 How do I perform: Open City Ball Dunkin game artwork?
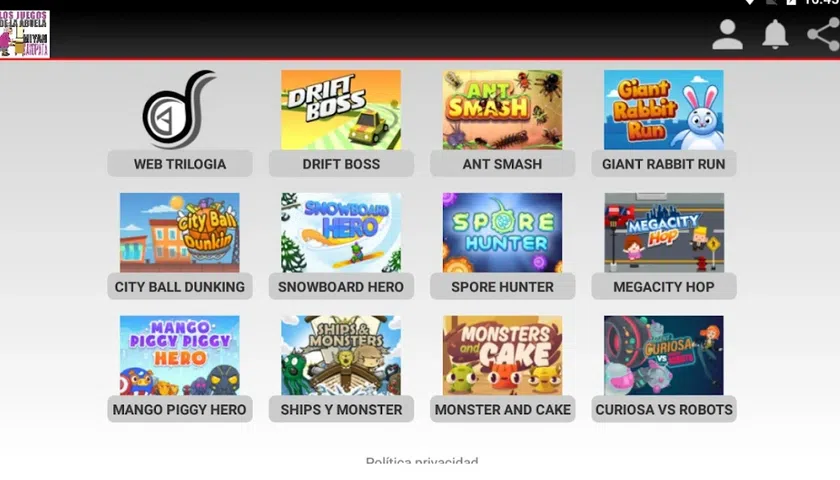[x=179, y=232]
